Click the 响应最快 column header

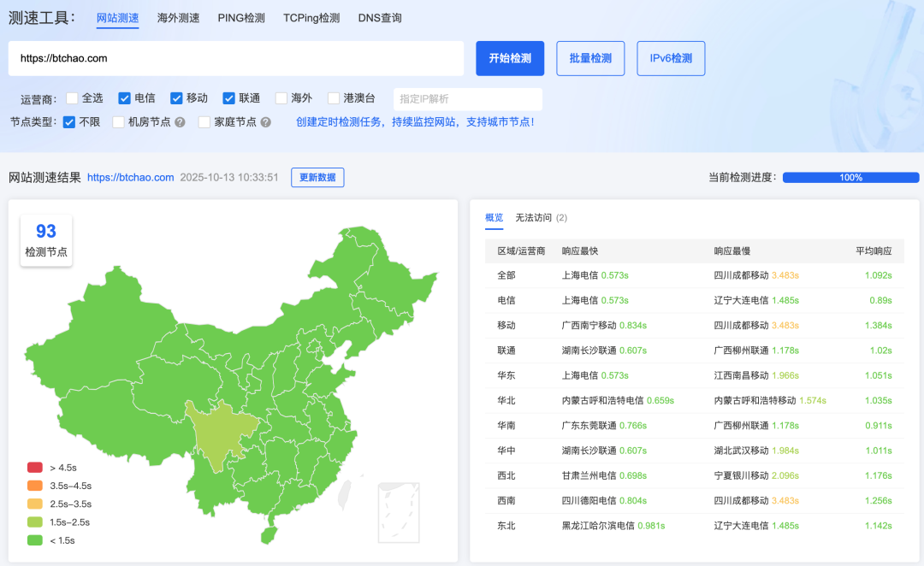click(x=580, y=251)
